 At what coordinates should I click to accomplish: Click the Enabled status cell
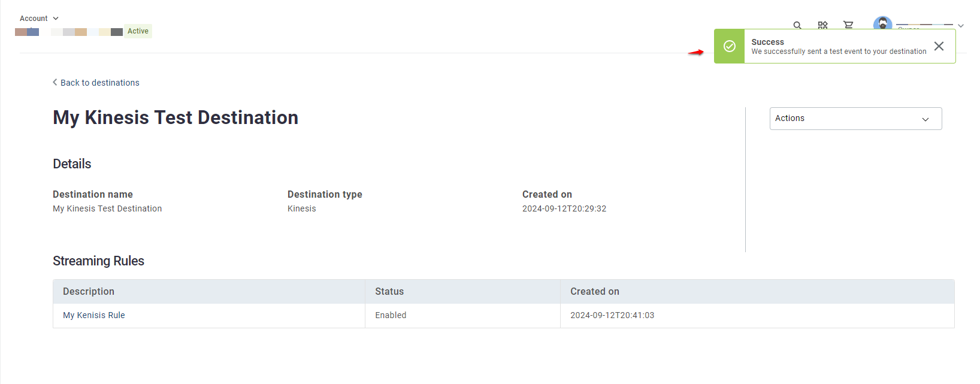tap(391, 315)
